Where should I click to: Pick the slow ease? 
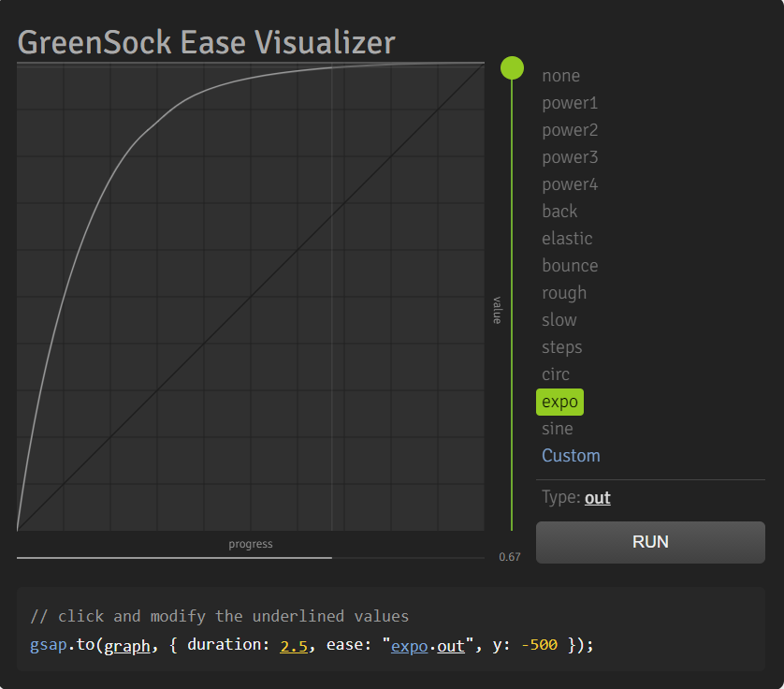(559, 320)
